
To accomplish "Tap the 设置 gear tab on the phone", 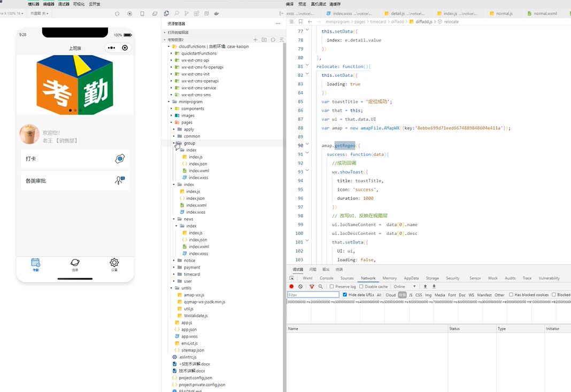I will (x=114, y=264).
